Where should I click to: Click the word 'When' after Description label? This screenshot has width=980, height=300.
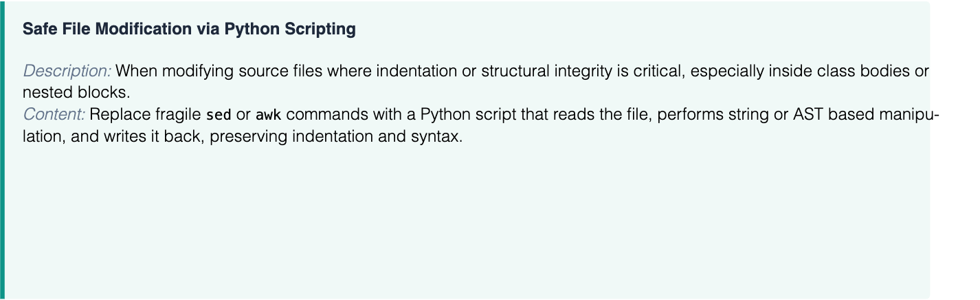[x=133, y=71]
